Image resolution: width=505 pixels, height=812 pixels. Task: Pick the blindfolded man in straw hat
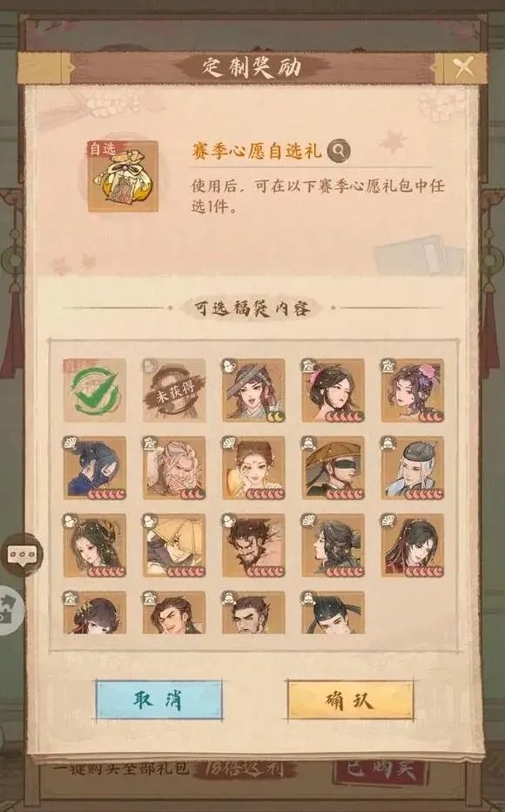(x=333, y=468)
